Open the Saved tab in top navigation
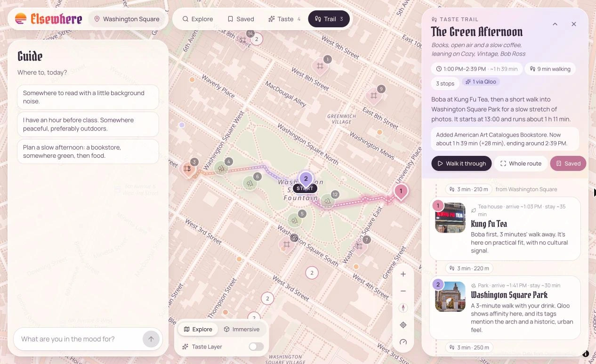This screenshot has width=596, height=364. [x=241, y=19]
